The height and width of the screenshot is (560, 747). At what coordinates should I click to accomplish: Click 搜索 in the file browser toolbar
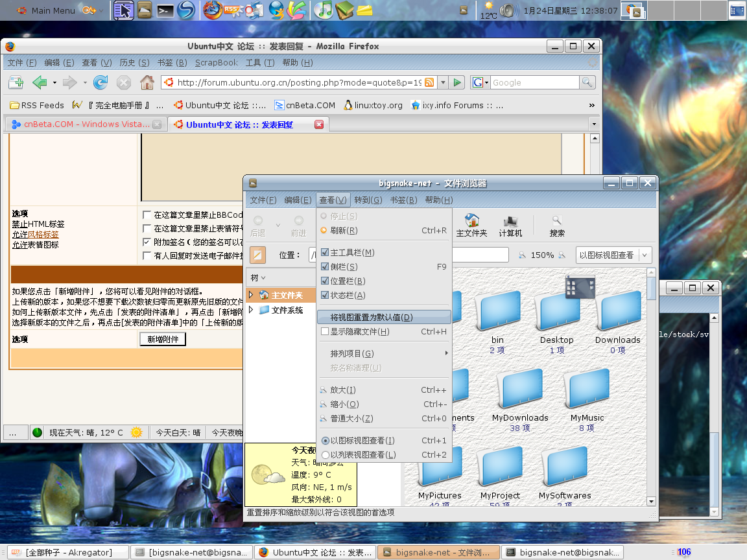click(x=557, y=226)
